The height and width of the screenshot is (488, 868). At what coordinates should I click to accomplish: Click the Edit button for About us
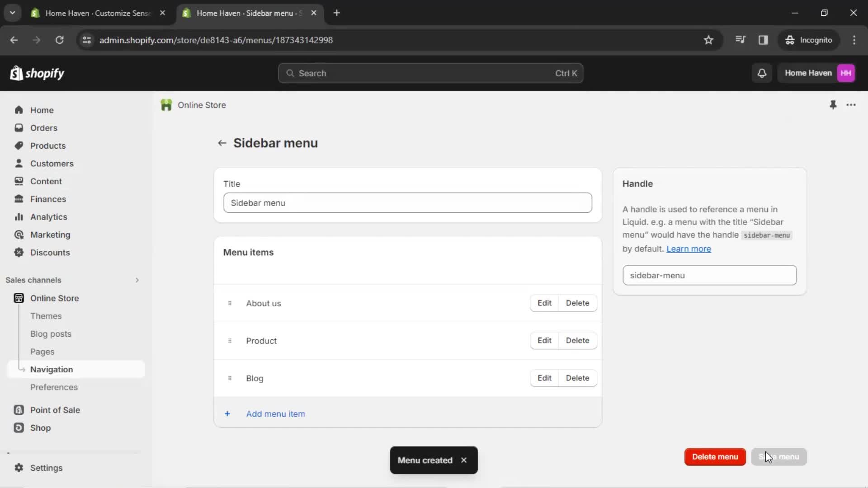click(543, 303)
